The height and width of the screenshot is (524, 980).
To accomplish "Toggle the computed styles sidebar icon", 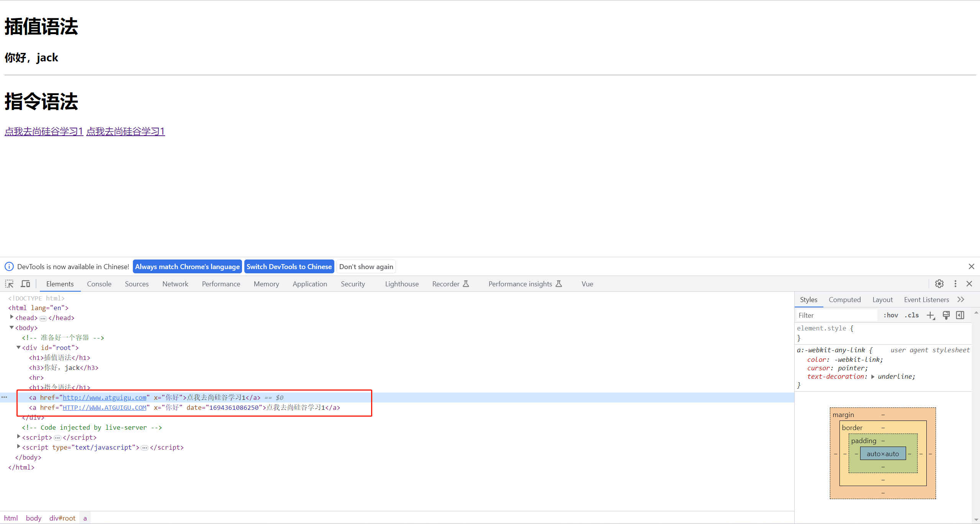I will (x=960, y=315).
